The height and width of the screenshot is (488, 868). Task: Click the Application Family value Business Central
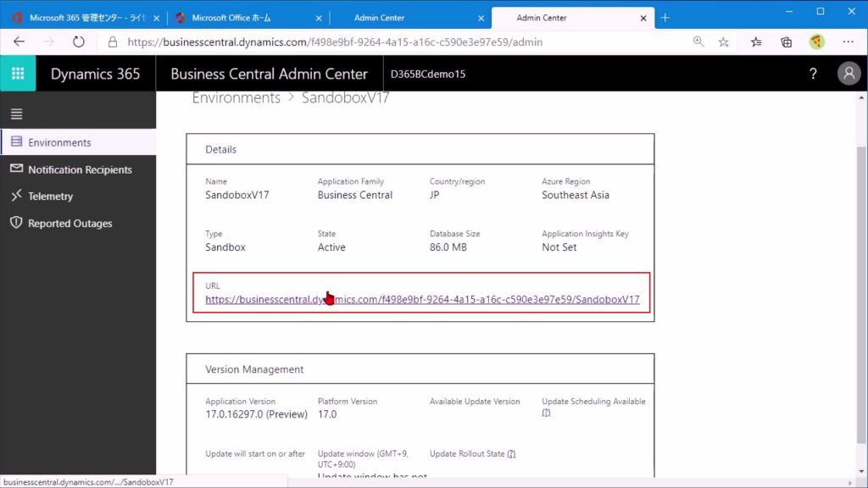click(355, 195)
